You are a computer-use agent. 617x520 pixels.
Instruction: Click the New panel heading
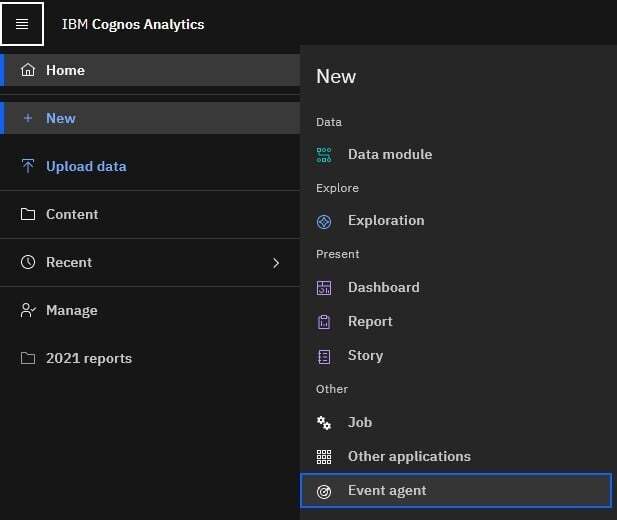pos(336,76)
